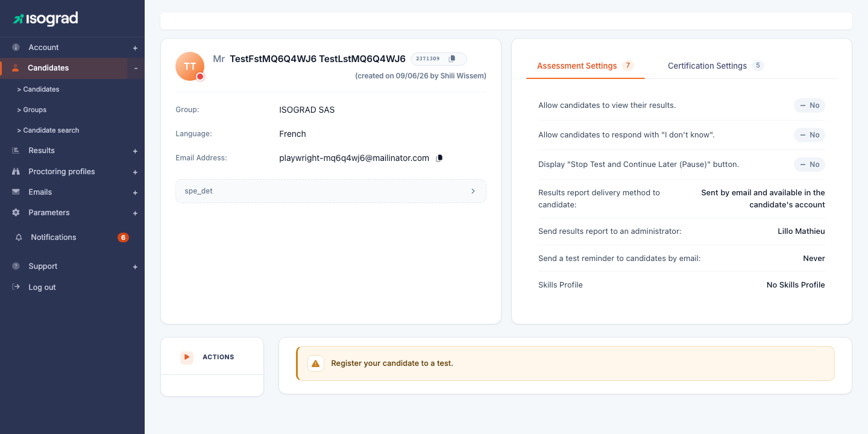Click the Isograd logo

pos(46,19)
